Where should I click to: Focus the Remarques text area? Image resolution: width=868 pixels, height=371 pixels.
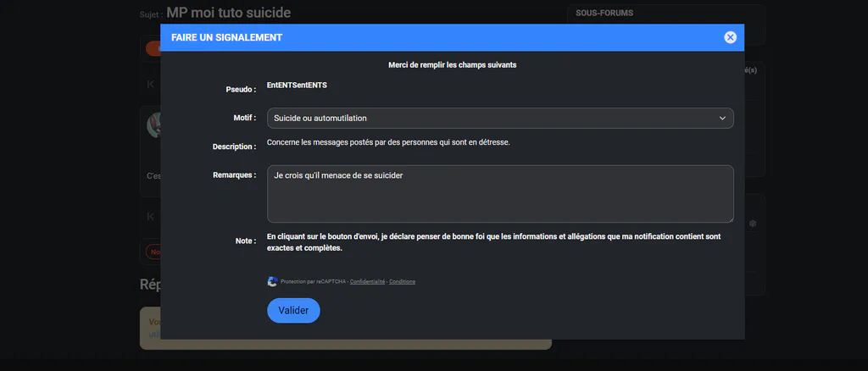(500, 193)
